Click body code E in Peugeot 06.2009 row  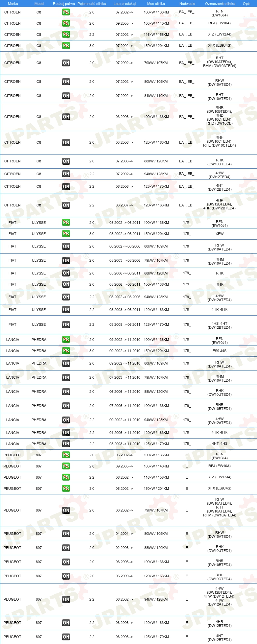(187, 576)
